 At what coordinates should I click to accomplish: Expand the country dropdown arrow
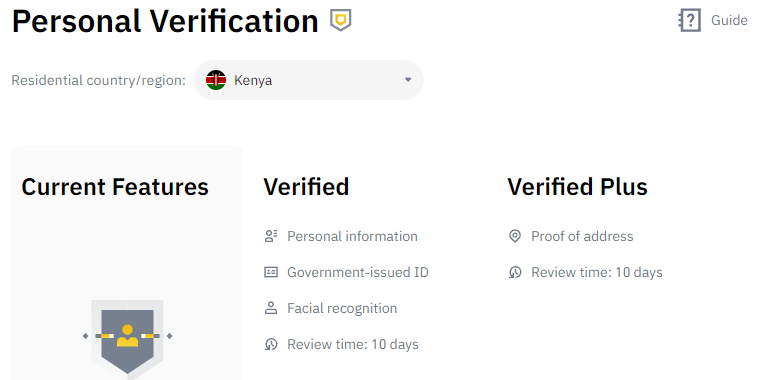coord(408,80)
